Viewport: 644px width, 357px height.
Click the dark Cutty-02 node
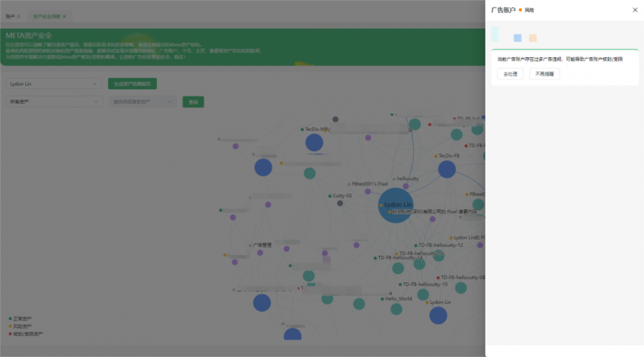(x=340, y=203)
